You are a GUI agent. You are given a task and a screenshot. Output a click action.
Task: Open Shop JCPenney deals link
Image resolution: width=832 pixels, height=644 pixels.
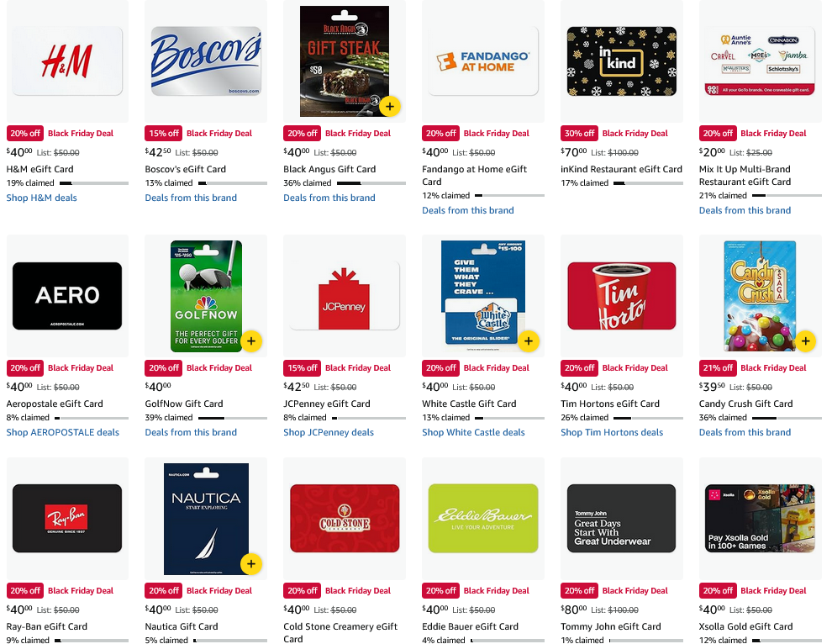[x=329, y=432]
